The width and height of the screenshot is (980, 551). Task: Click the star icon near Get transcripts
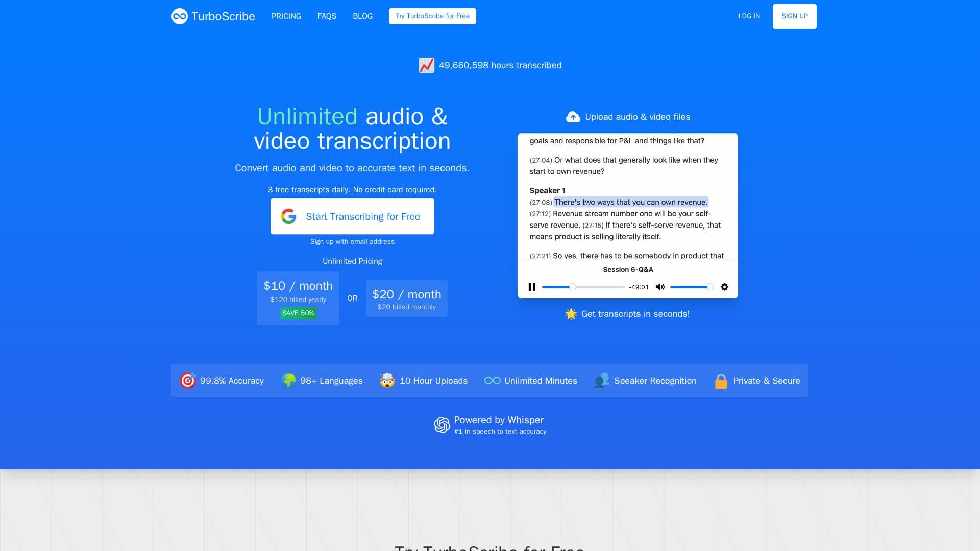pos(571,314)
